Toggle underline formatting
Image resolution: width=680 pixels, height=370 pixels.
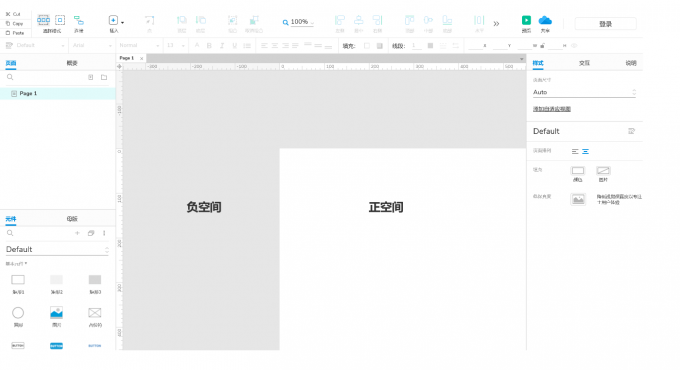(235, 46)
